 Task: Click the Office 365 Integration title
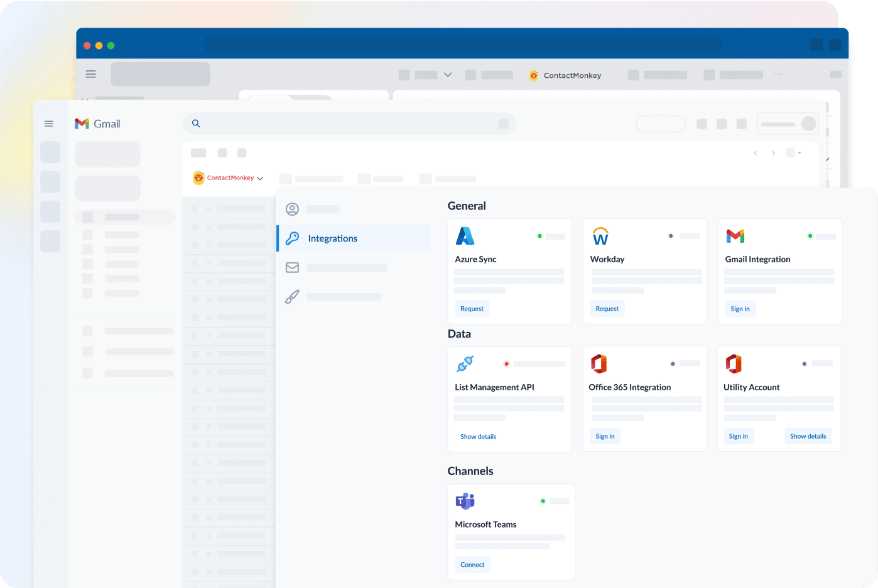tap(629, 387)
